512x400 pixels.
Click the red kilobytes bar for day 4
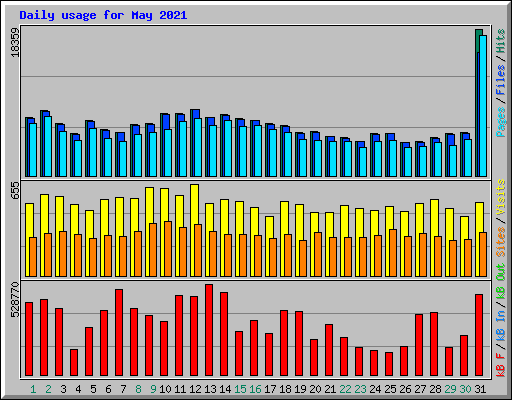click(x=74, y=363)
